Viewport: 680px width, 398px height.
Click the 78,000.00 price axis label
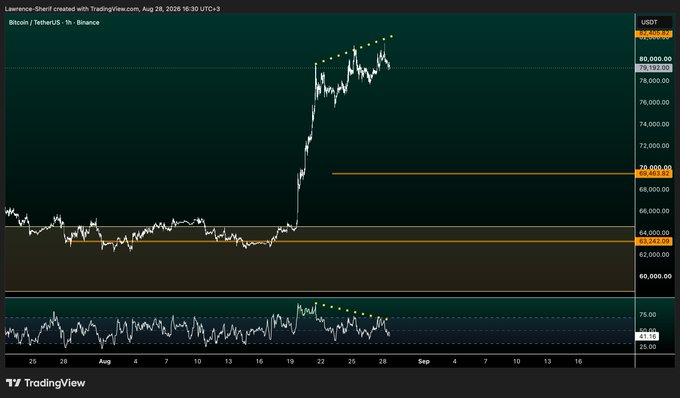[655, 81]
